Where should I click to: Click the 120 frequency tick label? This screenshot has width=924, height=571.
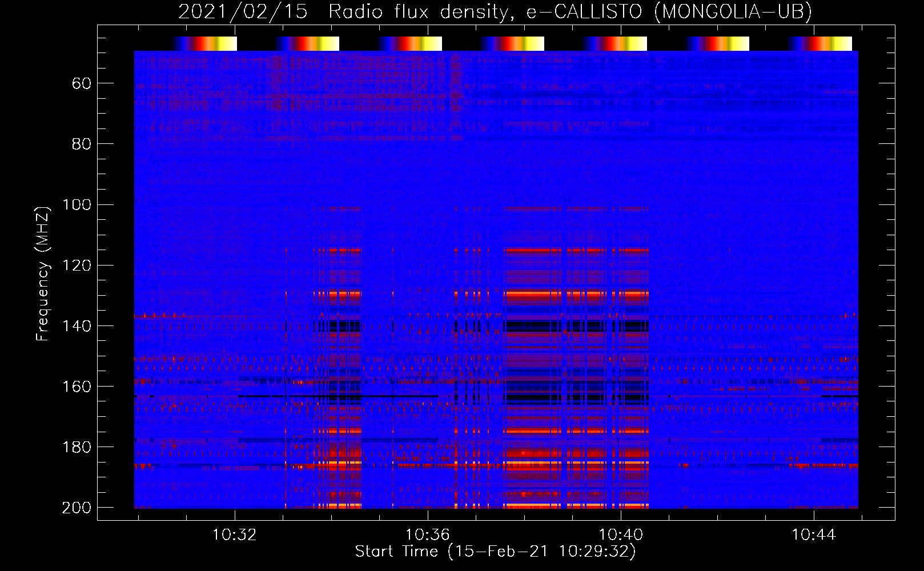point(77,265)
